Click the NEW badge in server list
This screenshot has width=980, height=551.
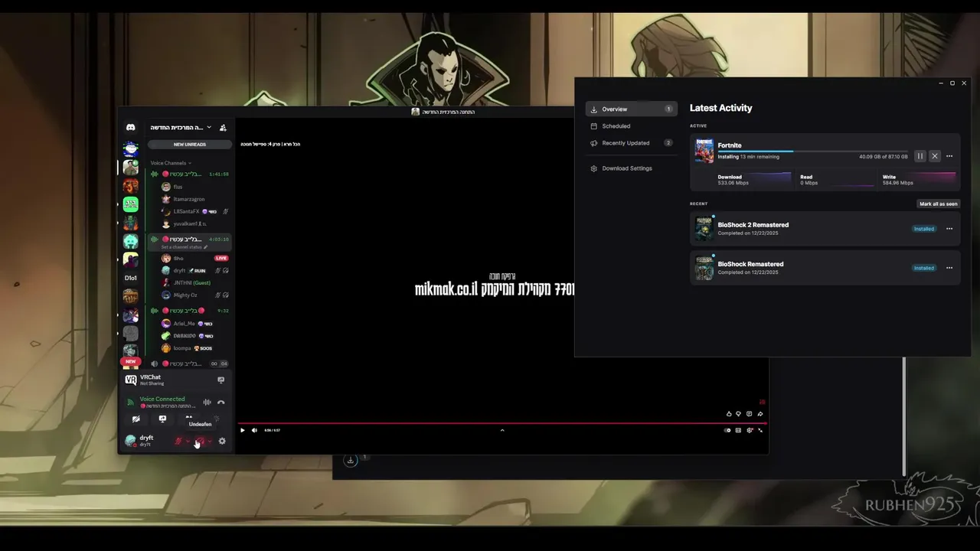131,361
